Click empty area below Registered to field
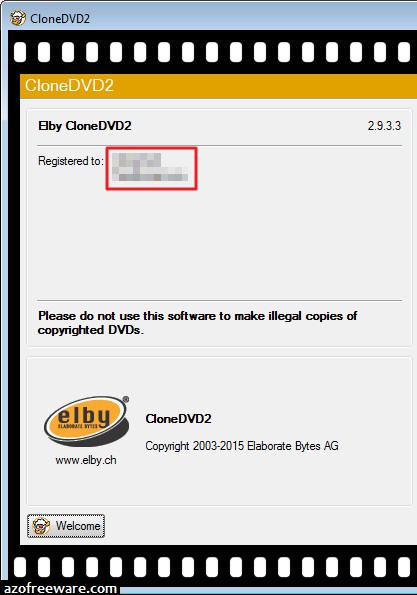 (x=219, y=243)
